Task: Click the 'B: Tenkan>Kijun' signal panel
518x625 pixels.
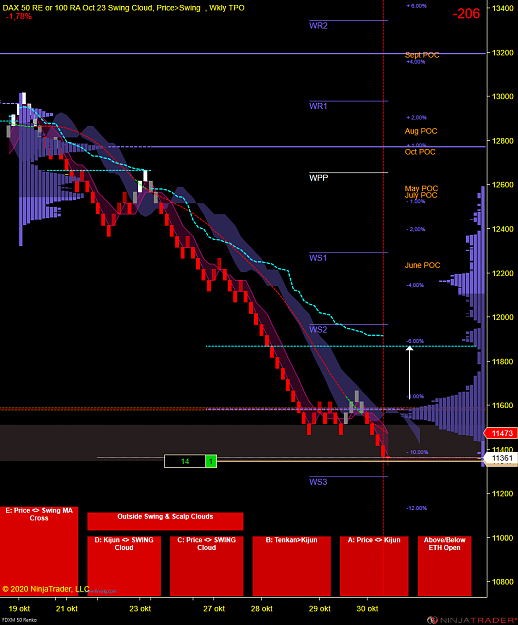Action: coord(292,566)
